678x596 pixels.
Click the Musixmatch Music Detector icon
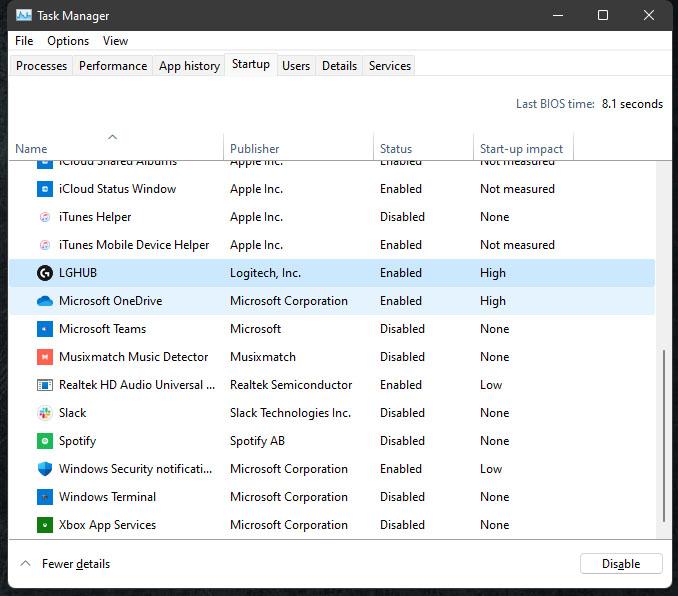tap(45, 357)
